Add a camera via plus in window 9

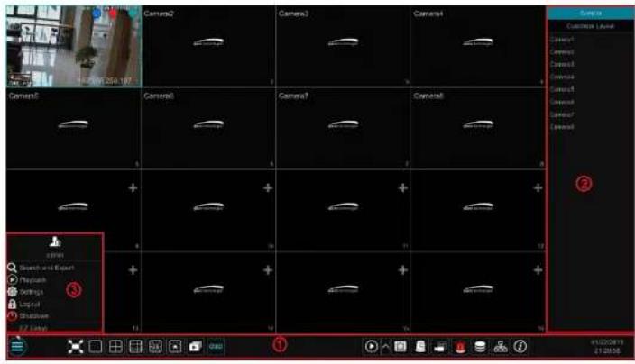click(133, 187)
